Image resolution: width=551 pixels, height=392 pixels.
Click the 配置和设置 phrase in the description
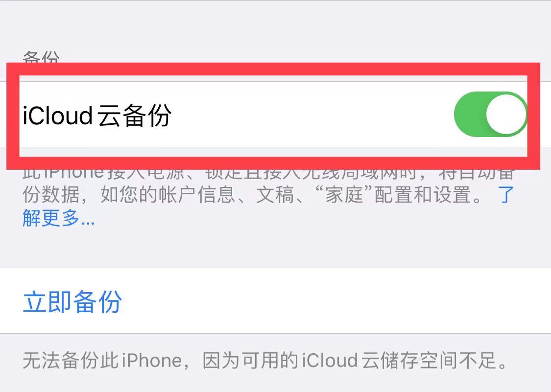coord(422,194)
